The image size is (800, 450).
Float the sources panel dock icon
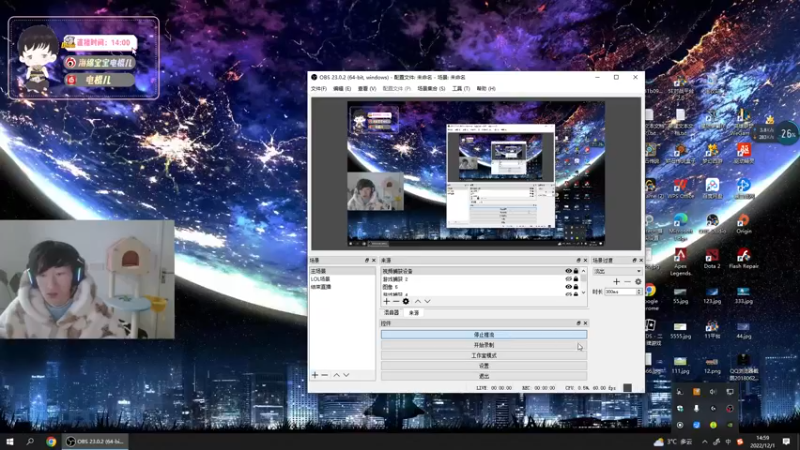pyautogui.click(x=579, y=260)
